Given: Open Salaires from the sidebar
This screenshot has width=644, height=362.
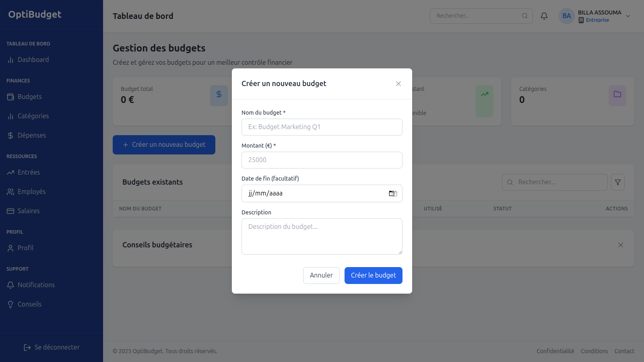Looking at the screenshot, I should click(x=29, y=211).
